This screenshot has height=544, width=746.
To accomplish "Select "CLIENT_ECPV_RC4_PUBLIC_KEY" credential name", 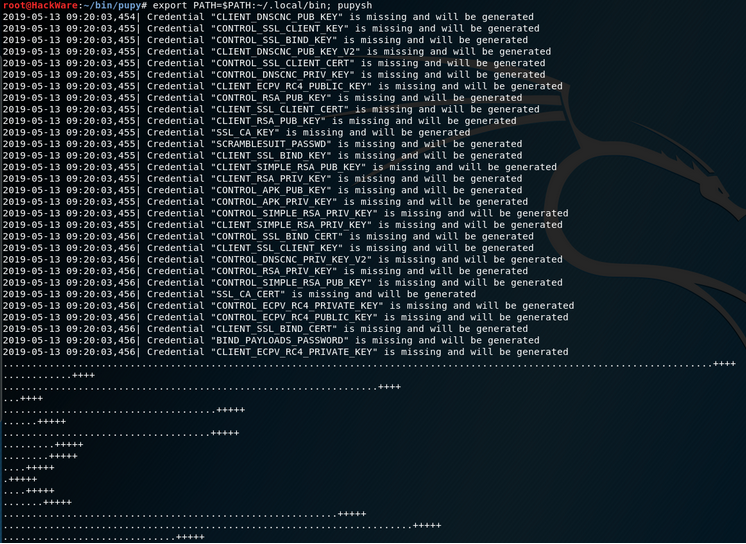I will click(x=292, y=86).
